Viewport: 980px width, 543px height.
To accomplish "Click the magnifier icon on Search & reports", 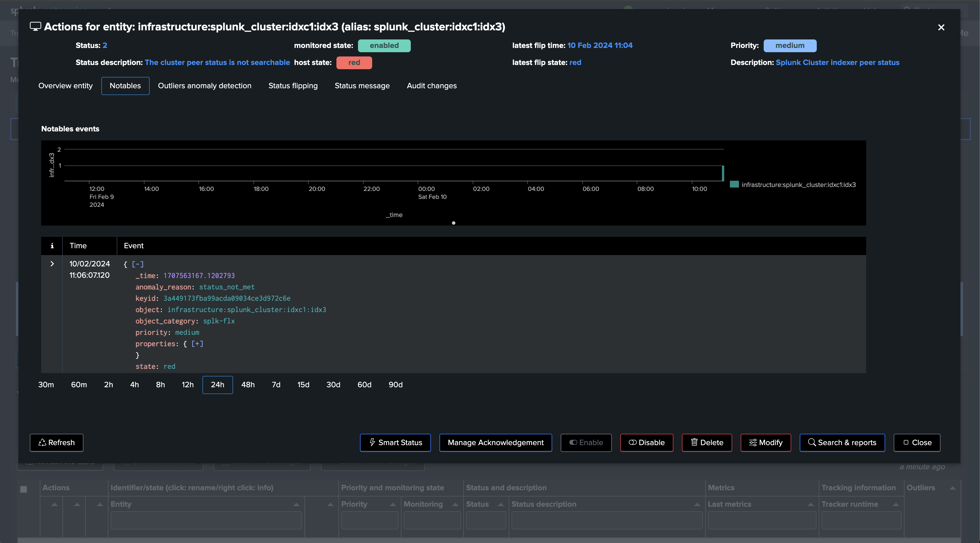I will [812, 442].
